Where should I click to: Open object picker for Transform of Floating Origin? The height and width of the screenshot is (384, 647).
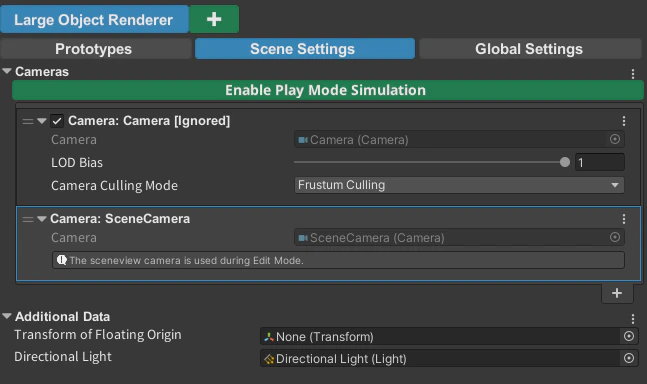point(628,336)
